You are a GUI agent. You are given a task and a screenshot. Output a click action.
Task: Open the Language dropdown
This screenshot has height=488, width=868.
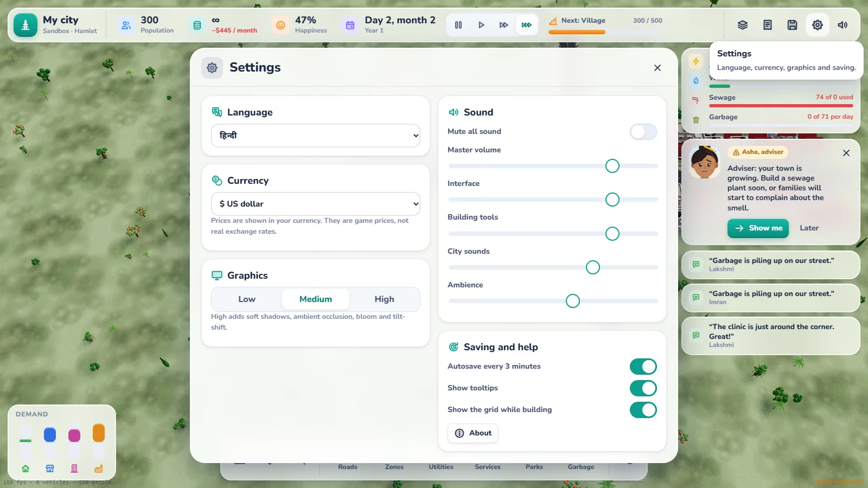(x=316, y=136)
